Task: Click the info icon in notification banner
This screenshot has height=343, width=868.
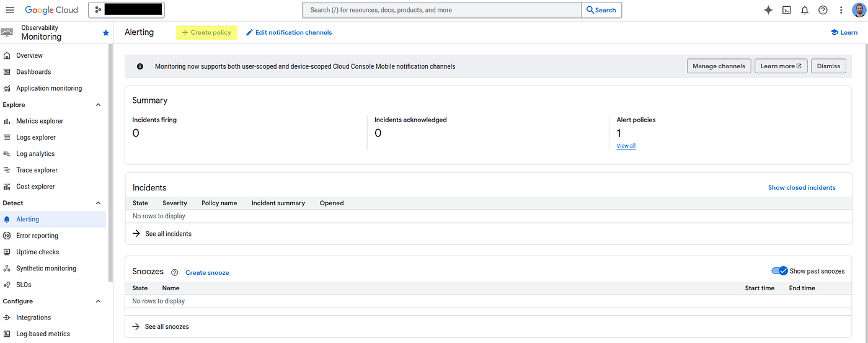Action: coord(139,66)
